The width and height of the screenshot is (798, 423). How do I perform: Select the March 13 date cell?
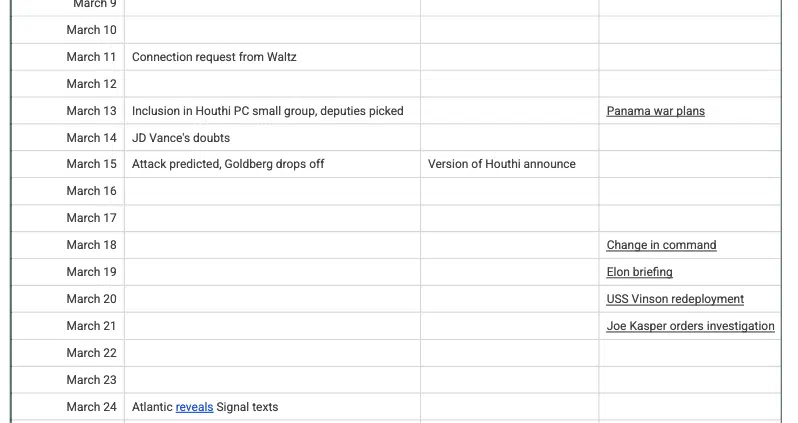pos(68,111)
